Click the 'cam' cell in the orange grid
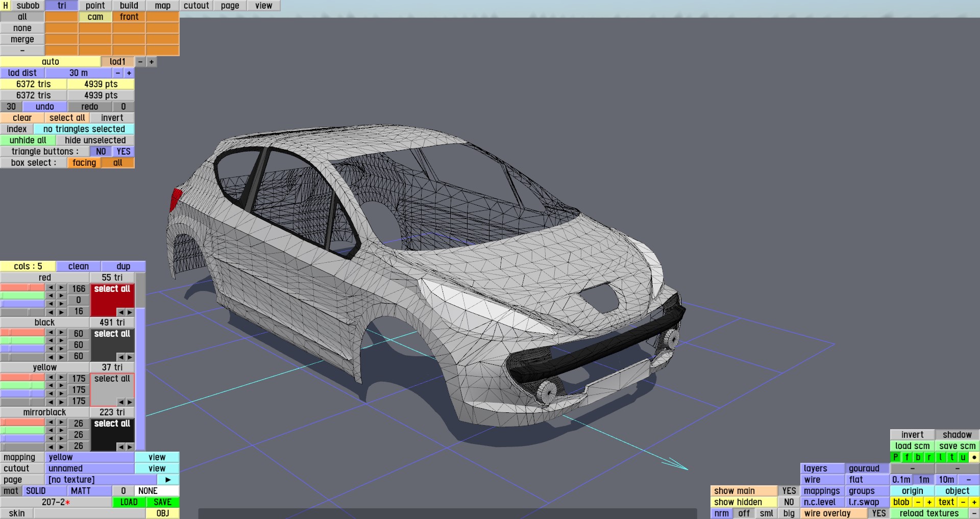 pos(95,17)
